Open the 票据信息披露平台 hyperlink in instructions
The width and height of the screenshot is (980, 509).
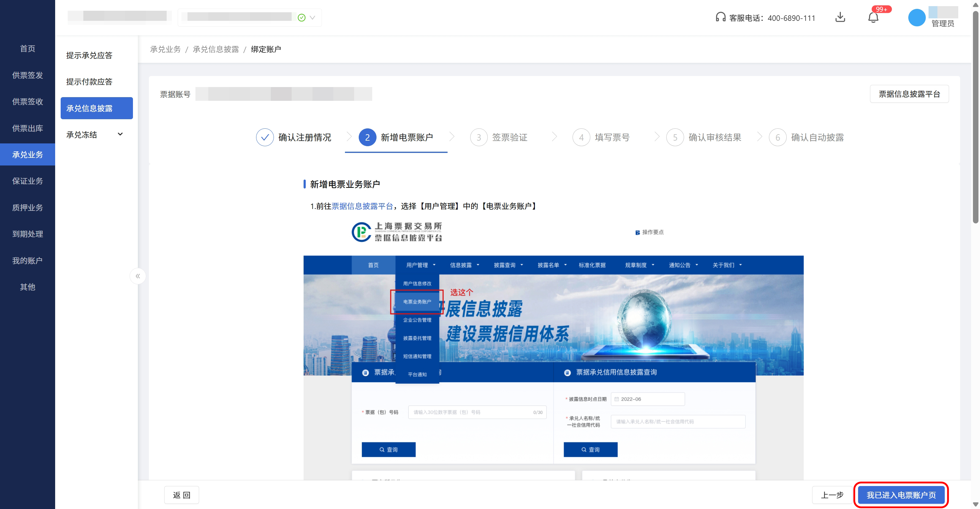click(362, 206)
